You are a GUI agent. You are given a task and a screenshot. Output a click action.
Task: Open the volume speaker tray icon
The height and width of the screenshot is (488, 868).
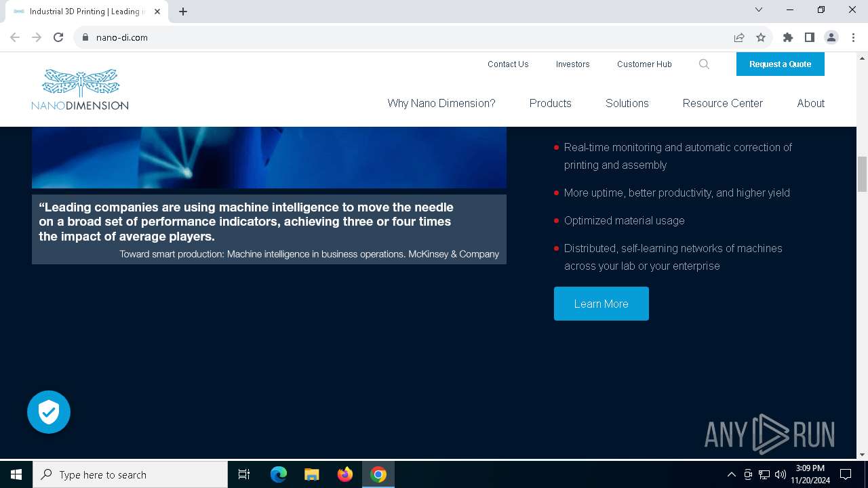tap(780, 474)
